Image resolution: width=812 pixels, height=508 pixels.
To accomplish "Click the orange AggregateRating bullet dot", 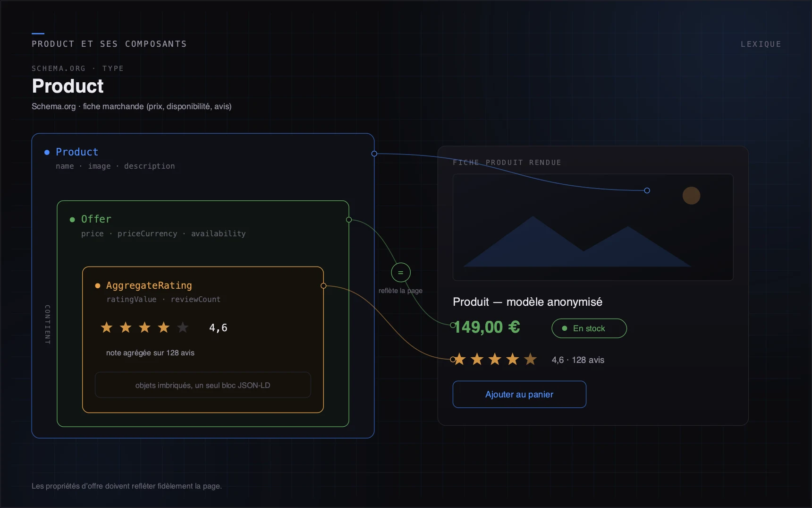I will coord(98,285).
